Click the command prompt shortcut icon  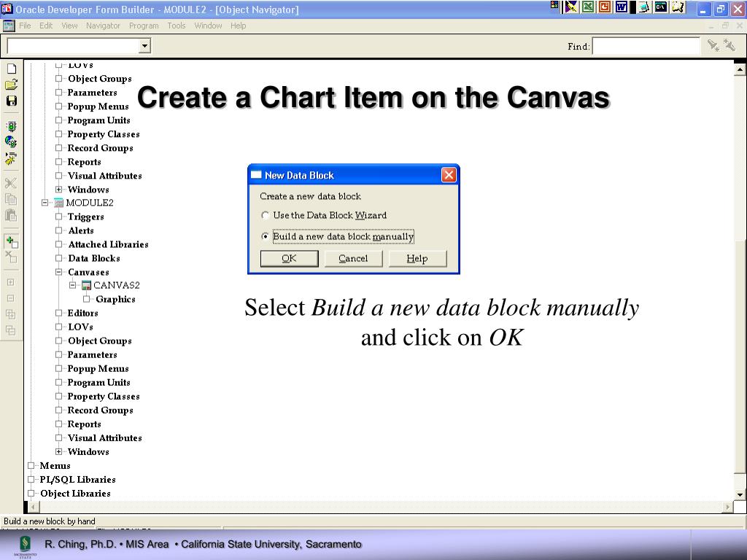tap(661, 7)
